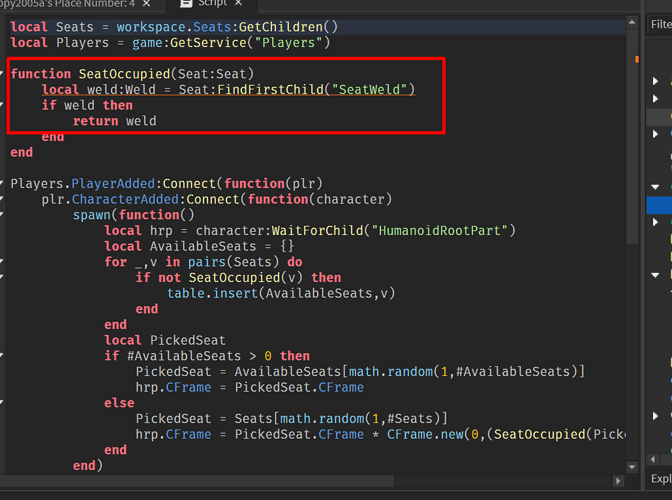The width and height of the screenshot is (672, 500).
Task: Click the 'if weld then' line
Action: [x=87, y=105]
